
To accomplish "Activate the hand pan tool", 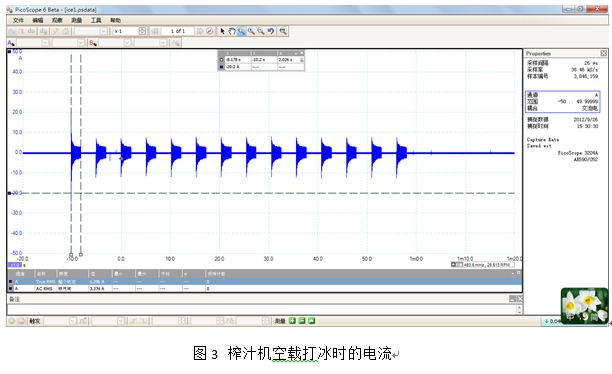I will [x=232, y=31].
